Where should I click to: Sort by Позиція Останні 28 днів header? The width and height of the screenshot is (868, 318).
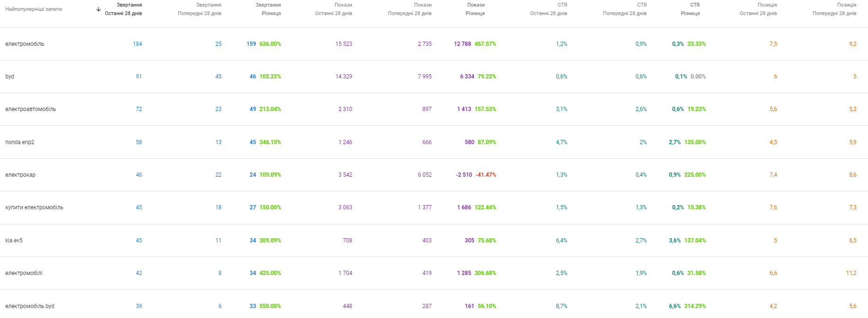758,9
